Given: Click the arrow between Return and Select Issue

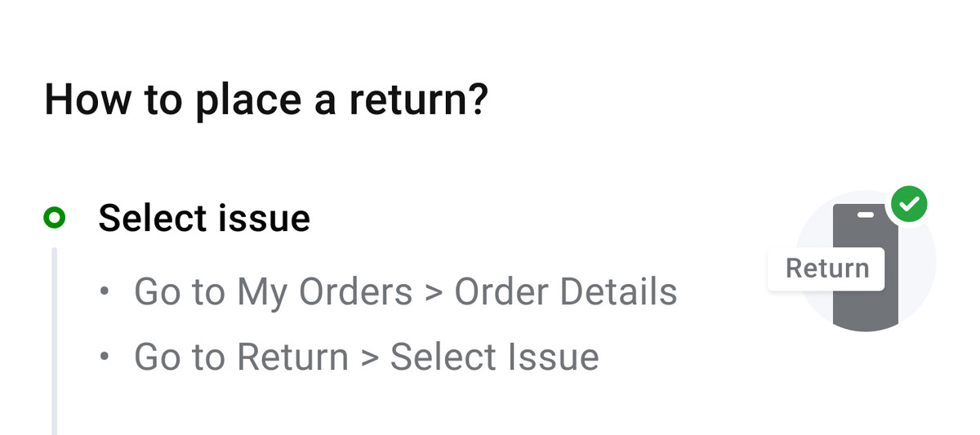Looking at the screenshot, I should pyautogui.click(x=369, y=357).
